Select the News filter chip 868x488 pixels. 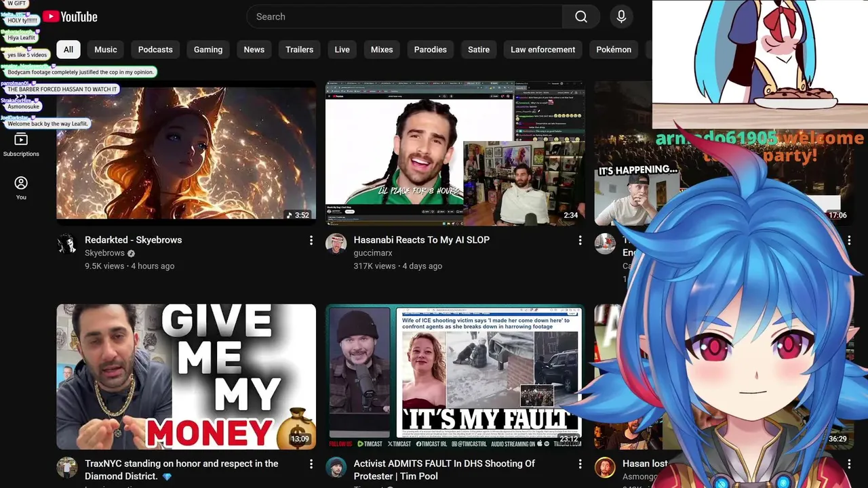coord(254,49)
